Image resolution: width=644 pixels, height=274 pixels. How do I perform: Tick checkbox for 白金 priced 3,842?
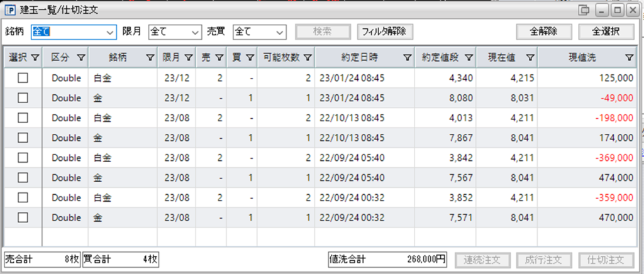pyautogui.click(x=23, y=158)
